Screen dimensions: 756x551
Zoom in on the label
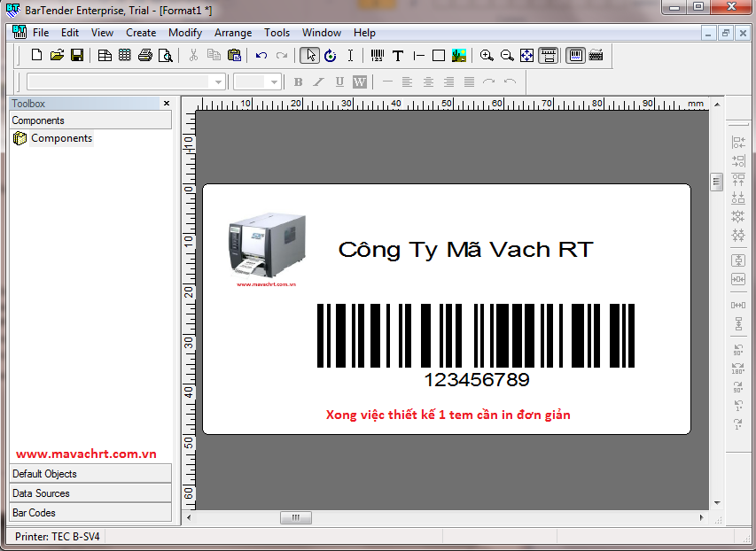[x=487, y=55]
